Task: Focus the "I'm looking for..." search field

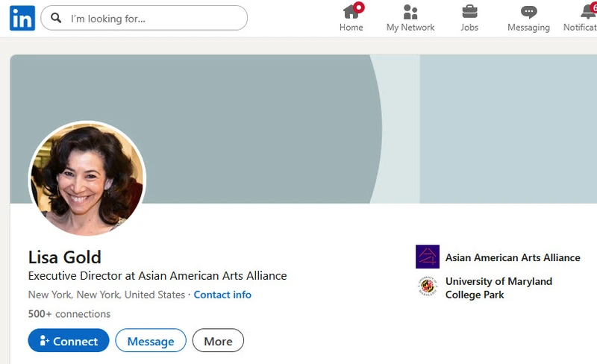Action: 144,18
